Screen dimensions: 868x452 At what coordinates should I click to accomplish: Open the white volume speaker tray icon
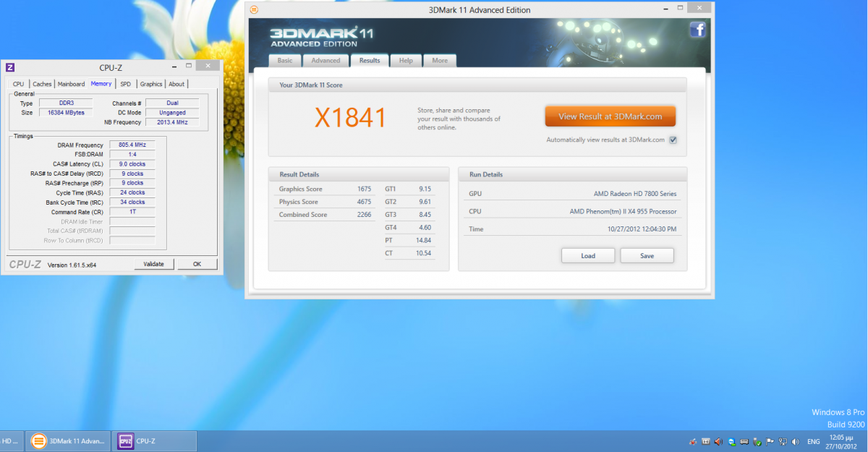796,442
